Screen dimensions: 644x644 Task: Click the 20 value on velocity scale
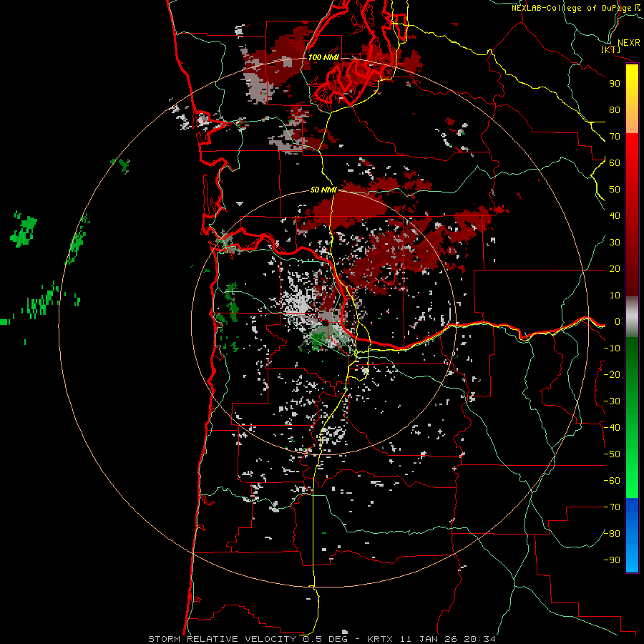(x=615, y=269)
